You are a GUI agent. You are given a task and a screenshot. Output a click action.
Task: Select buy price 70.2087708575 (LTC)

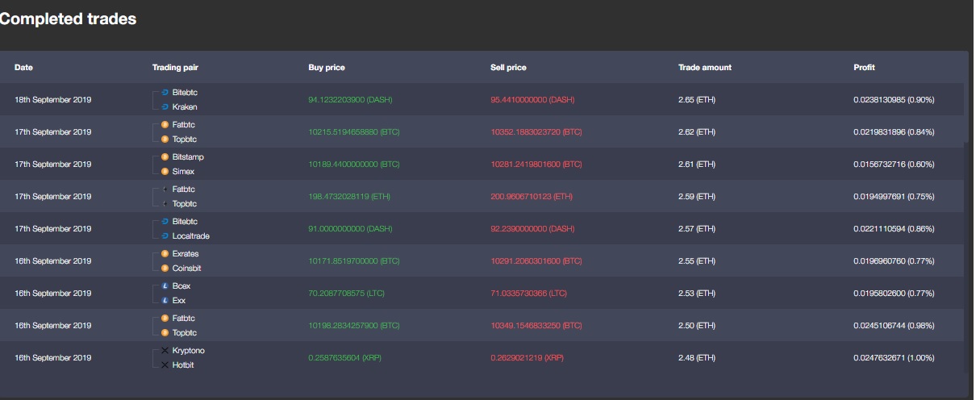[x=348, y=294]
